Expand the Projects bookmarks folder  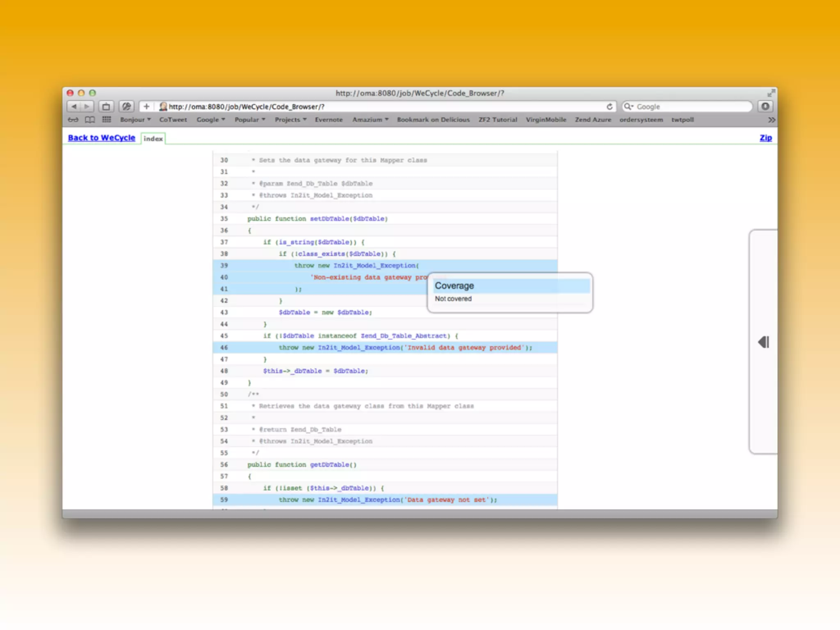coord(290,120)
